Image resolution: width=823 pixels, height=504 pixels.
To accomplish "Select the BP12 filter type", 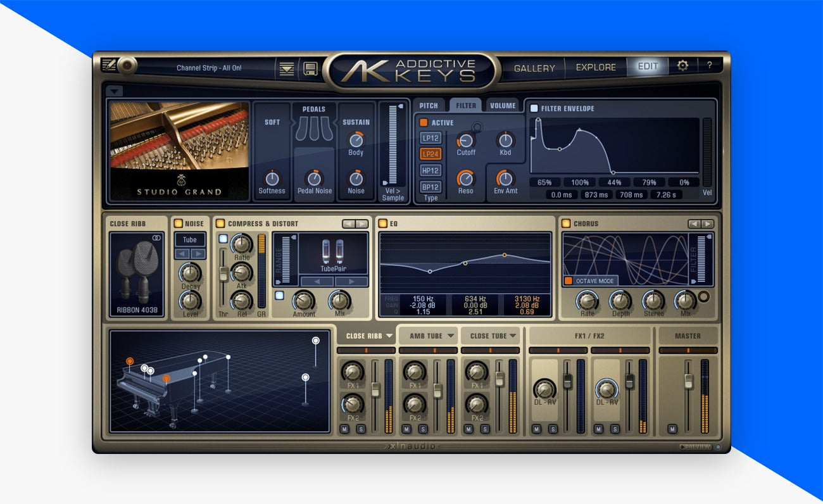I will point(431,187).
